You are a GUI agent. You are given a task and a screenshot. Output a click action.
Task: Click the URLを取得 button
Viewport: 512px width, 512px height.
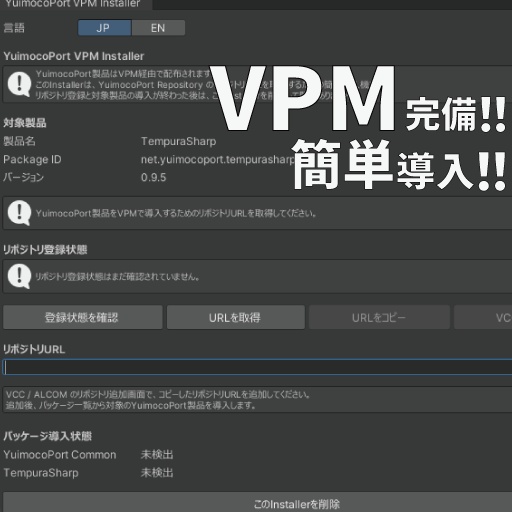point(236,317)
